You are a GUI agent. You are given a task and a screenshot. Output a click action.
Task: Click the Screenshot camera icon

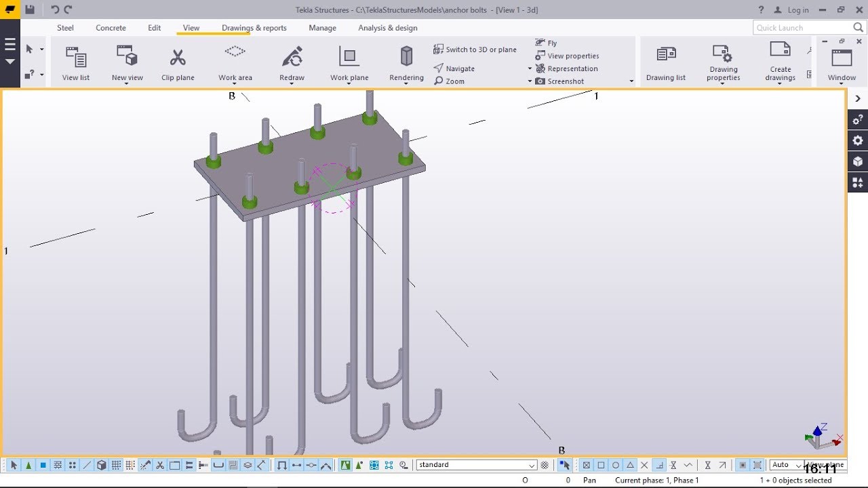click(540, 81)
